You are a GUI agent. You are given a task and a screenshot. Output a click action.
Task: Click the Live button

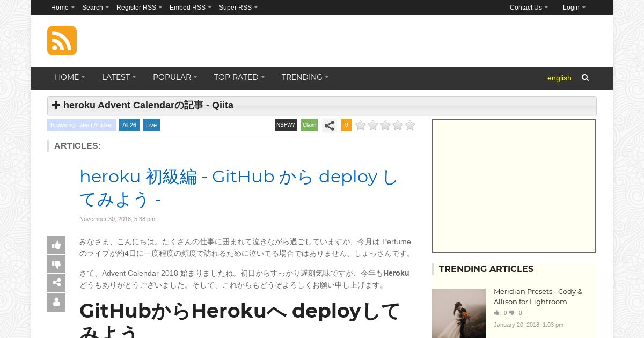tap(151, 125)
